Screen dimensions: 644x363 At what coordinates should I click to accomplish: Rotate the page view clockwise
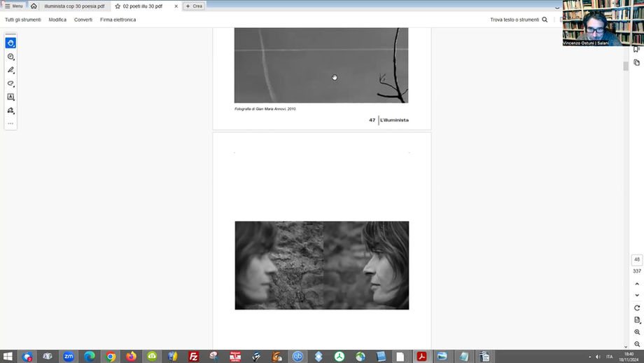pos(637,308)
